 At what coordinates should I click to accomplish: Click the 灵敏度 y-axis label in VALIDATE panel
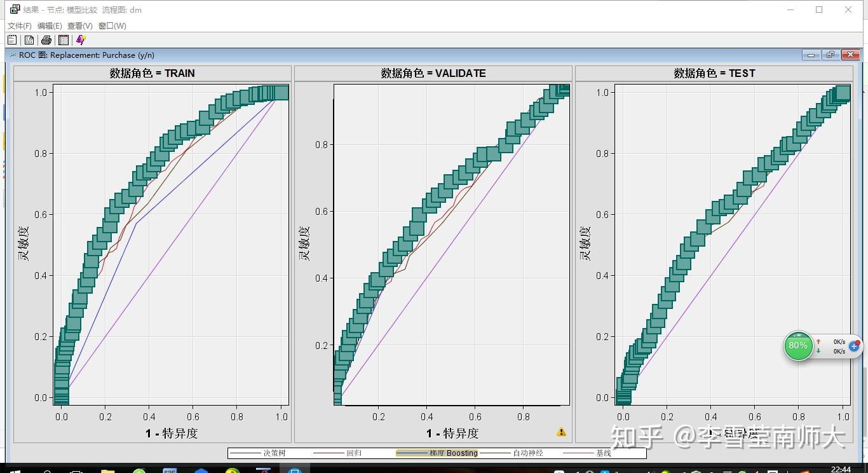(304, 244)
